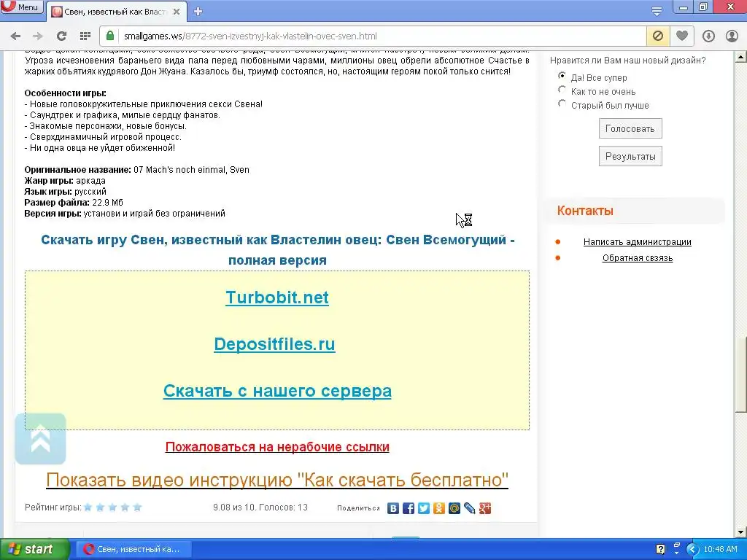
Task: Open Написать администрации link
Action: [638, 242]
